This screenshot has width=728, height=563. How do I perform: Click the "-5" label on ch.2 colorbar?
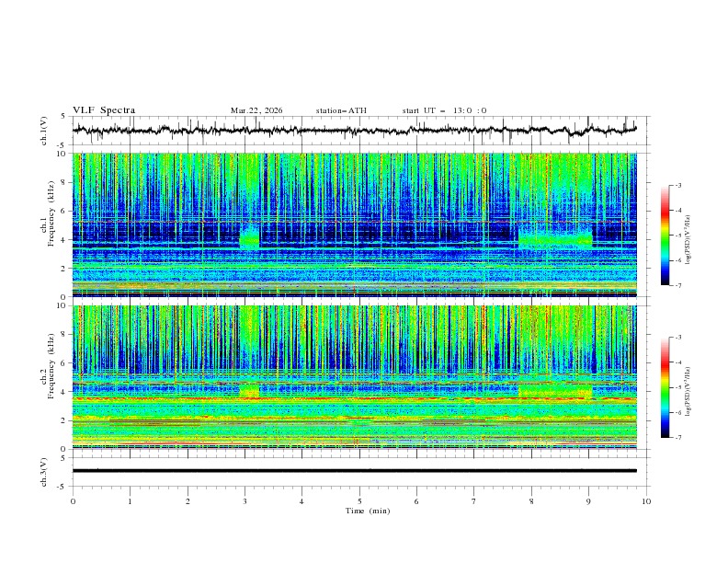point(678,387)
